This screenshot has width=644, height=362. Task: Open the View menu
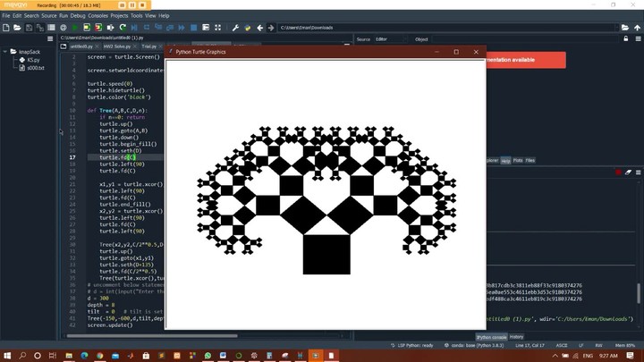[x=150, y=15]
